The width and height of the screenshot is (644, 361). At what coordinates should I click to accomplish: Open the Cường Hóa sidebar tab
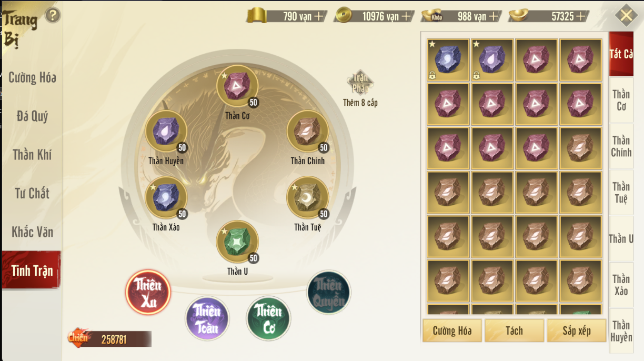pos(32,78)
